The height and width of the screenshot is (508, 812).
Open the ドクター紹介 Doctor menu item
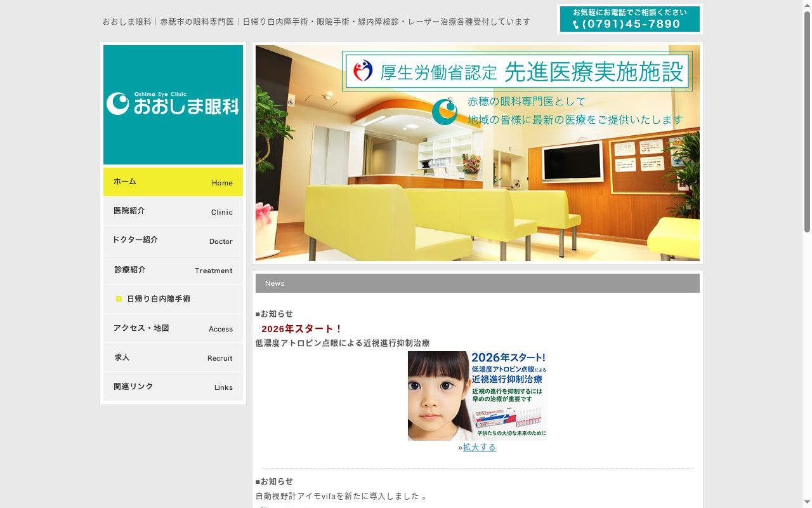click(x=173, y=241)
